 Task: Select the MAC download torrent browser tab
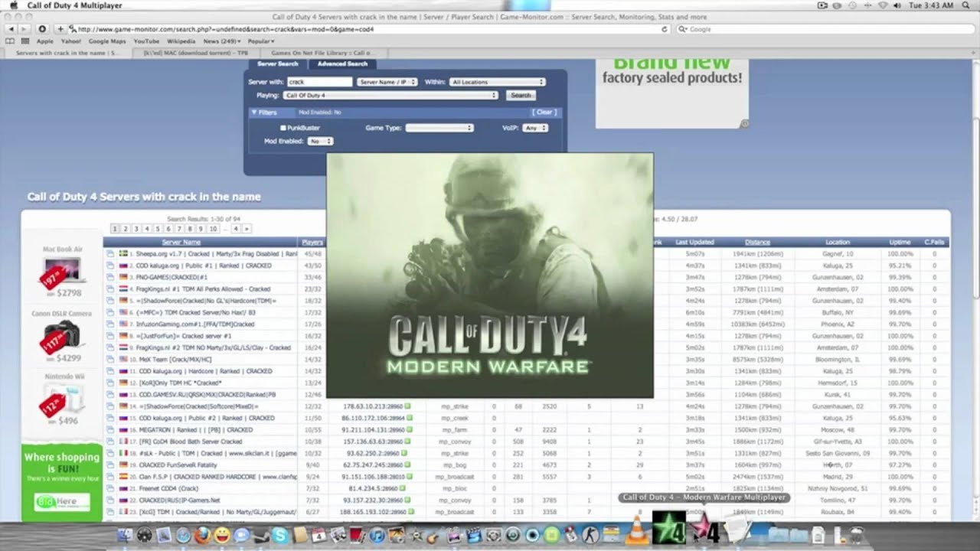pos(195,53)
